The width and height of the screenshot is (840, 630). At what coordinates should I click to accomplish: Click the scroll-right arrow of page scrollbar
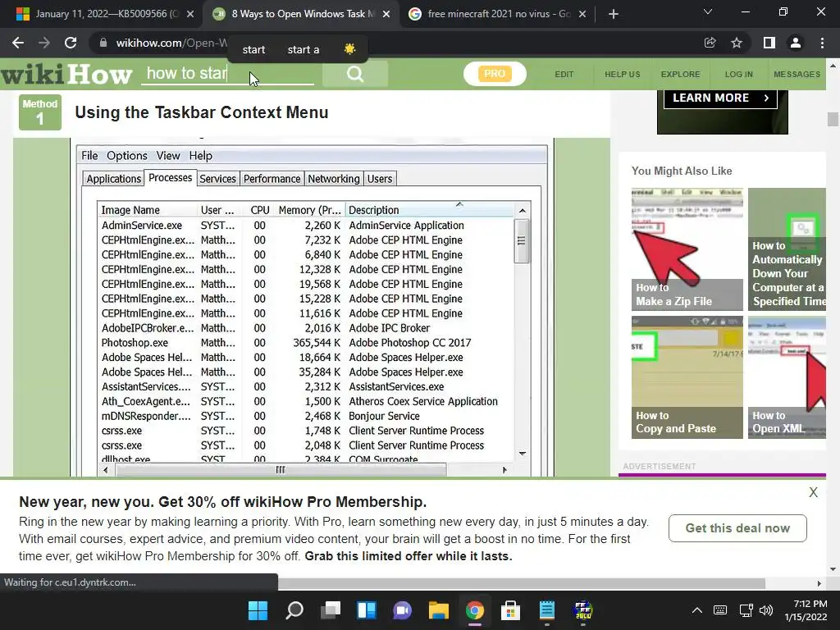point(819,583)
